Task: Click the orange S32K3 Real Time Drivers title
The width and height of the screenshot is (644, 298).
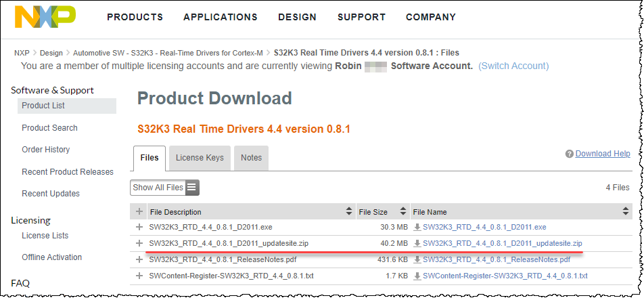Action: tap(244, 129)
